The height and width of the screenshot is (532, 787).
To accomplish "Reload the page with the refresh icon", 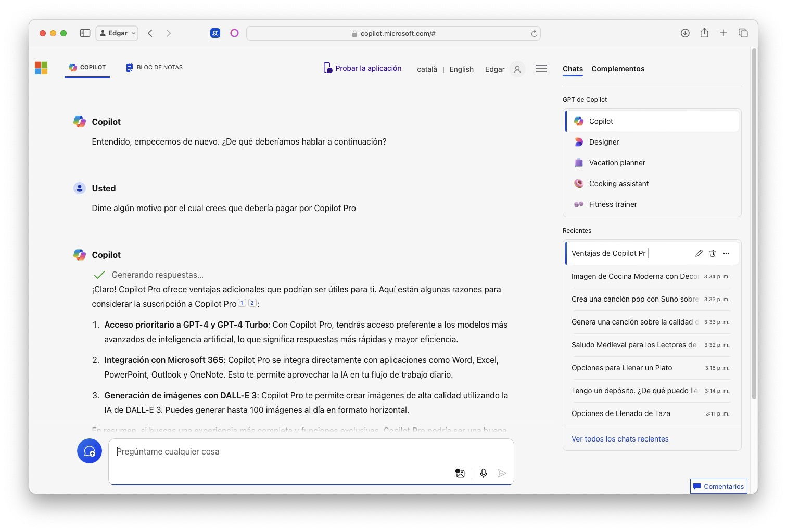I will (534, 33).
